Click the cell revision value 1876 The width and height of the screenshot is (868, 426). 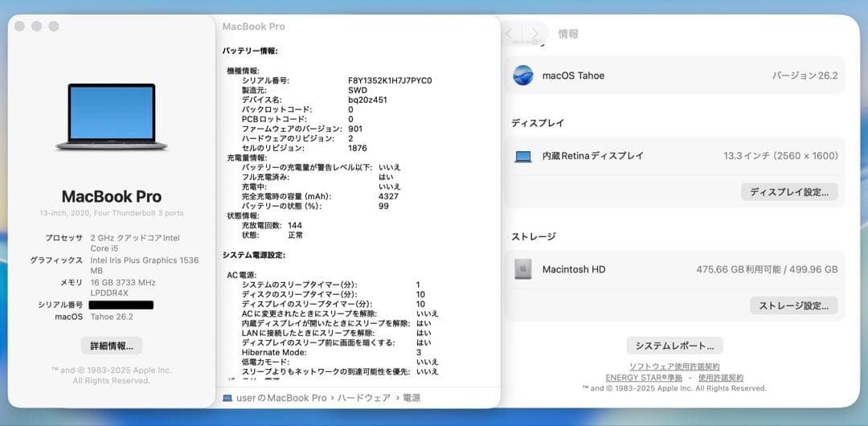tap(357, 149)
